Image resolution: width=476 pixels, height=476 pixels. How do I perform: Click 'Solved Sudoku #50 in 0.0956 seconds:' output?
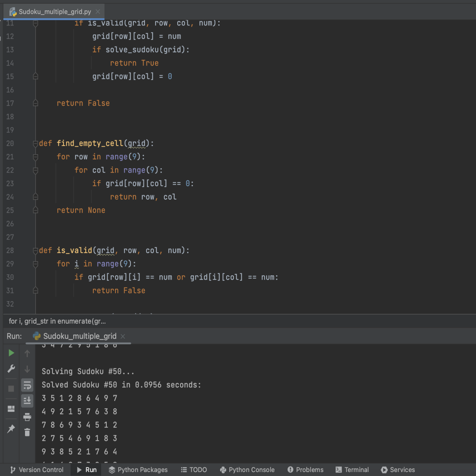[121, 385]
